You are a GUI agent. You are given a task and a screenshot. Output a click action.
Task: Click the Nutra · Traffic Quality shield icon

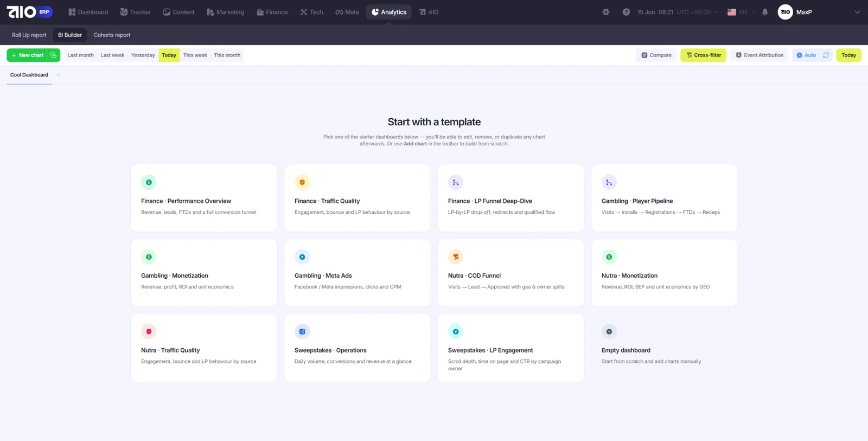149,331
